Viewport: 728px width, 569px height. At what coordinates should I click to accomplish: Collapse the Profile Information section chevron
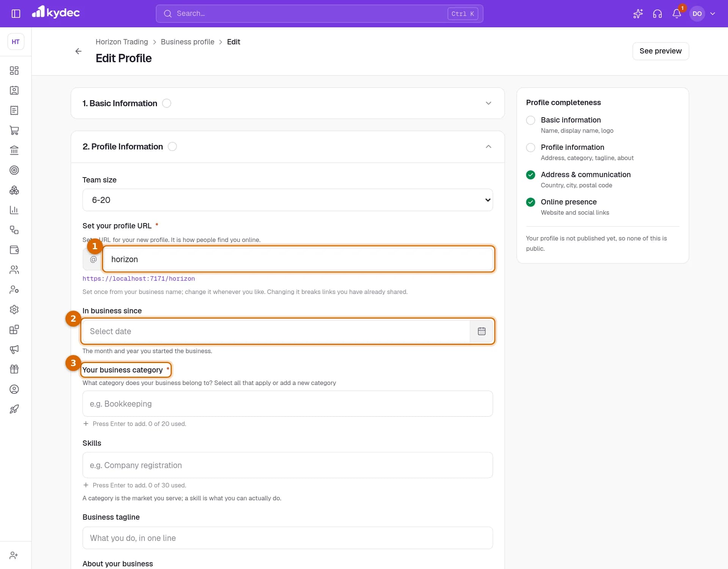488,146
